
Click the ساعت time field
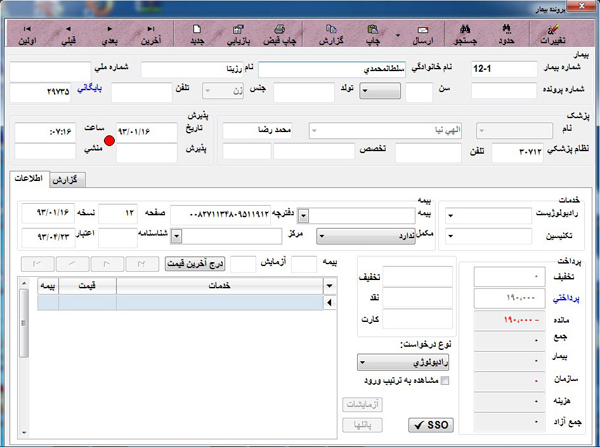(45, 132)
